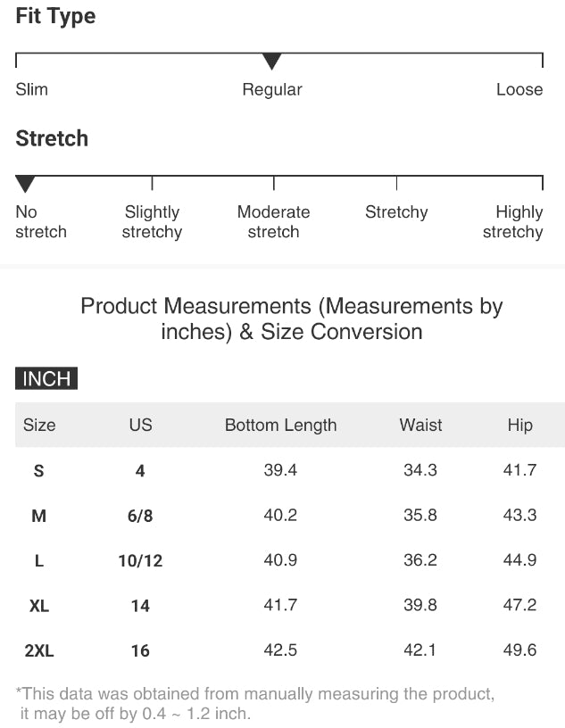The width and height of the screenshot is (565, 728).
Task: Click the Stretch triangle marker at No stretch
Action: [26, 184]
